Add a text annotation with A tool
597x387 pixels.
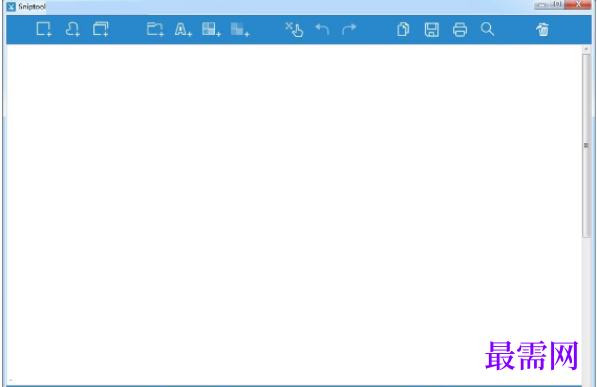183,29
